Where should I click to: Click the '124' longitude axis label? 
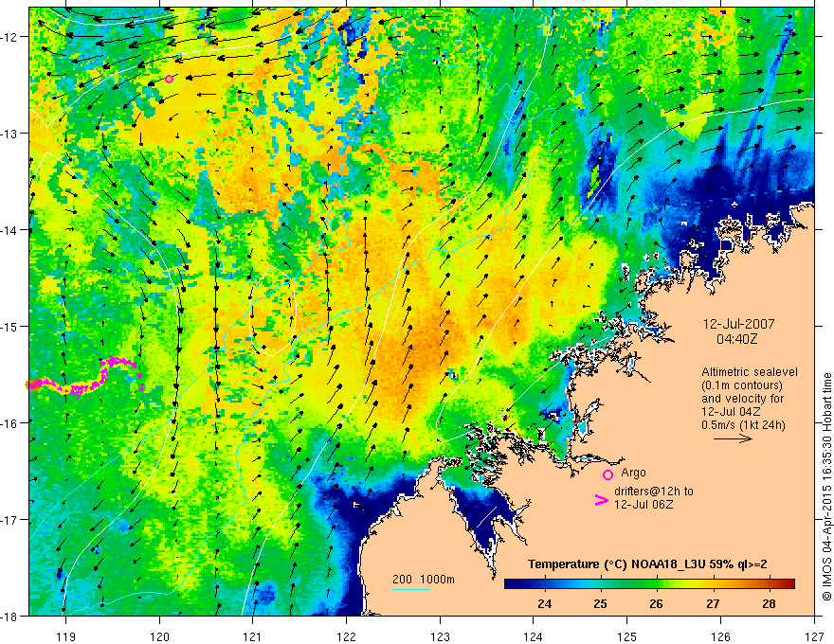pos(534,636)
